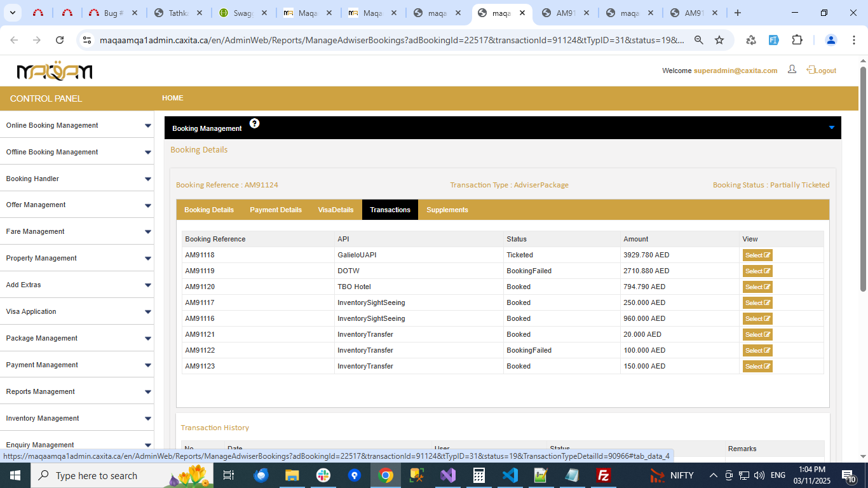868x488 pixels.
Task: Click the Maqam logo
Action: point(54,71)
